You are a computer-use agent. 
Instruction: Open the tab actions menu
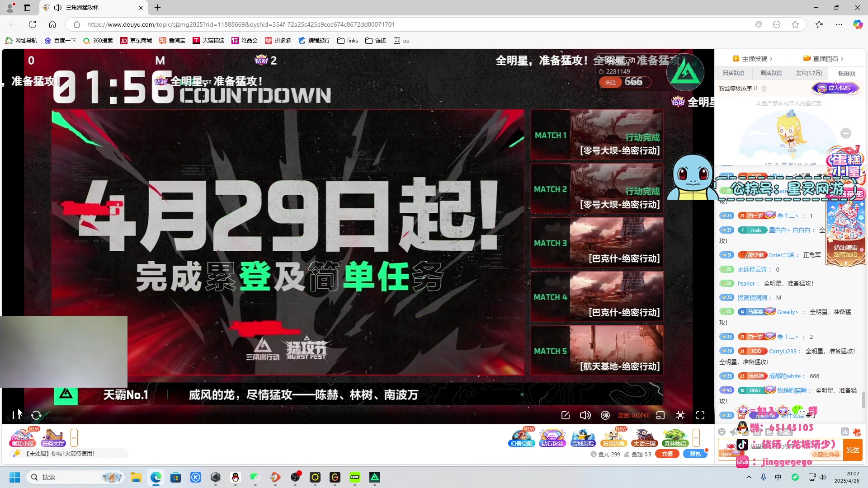(x=27, y=8)
